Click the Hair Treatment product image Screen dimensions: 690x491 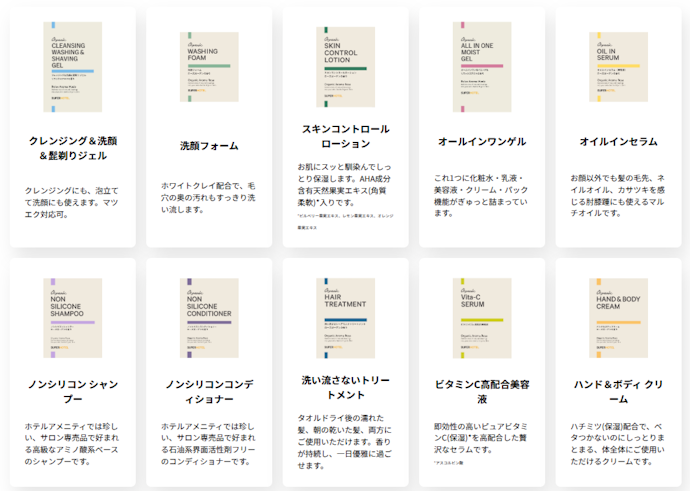point(345,318)
